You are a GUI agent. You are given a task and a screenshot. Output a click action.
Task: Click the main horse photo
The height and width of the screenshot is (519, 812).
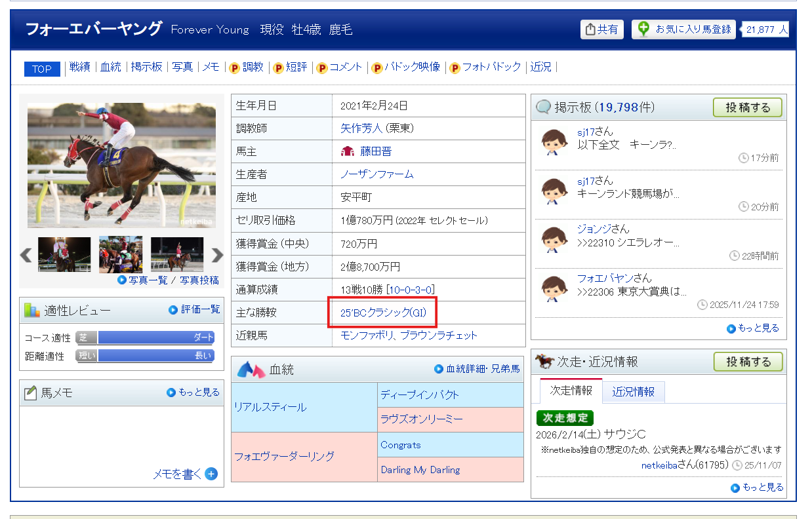pyautogui.click(x=121, y=165)
